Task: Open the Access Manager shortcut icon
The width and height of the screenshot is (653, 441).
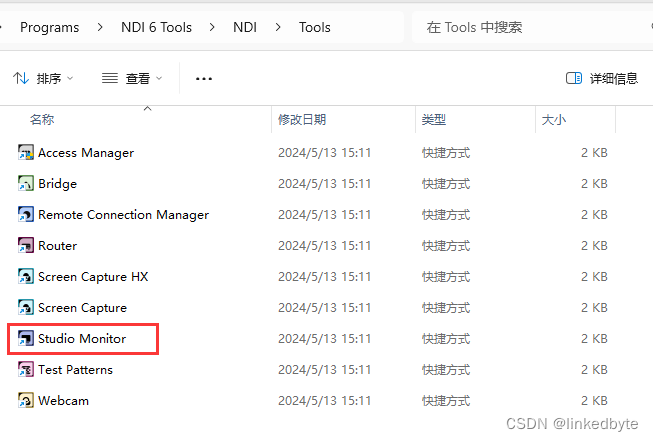Action: click(x=26, y=152)
